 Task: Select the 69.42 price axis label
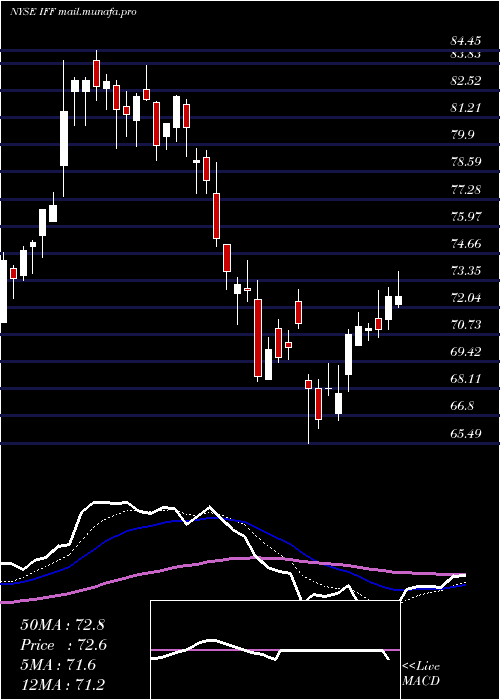click(x=465, y=352)
